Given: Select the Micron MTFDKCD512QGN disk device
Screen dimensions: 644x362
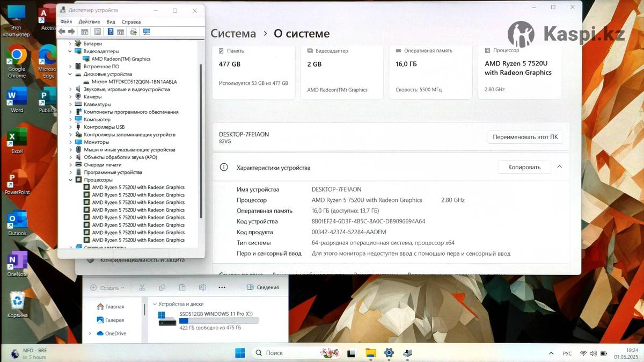Looking at the screenshot, I should point(130,82).
